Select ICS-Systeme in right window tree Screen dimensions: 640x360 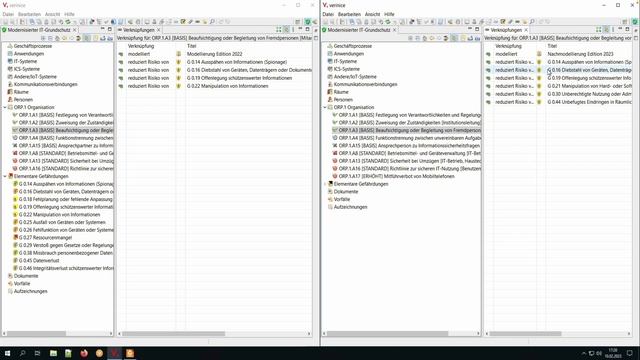coord(347,69)
